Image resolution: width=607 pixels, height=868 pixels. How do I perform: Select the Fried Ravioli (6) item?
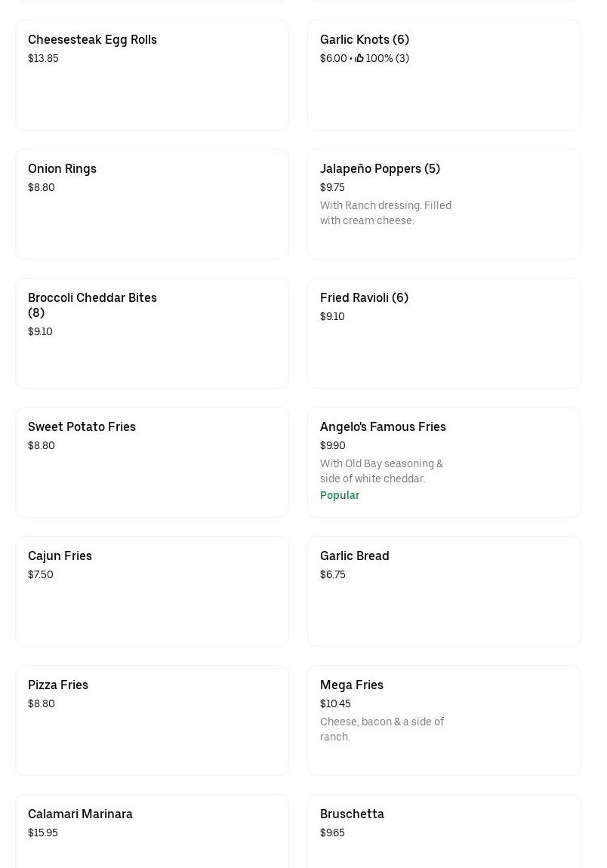coord(444,334)
